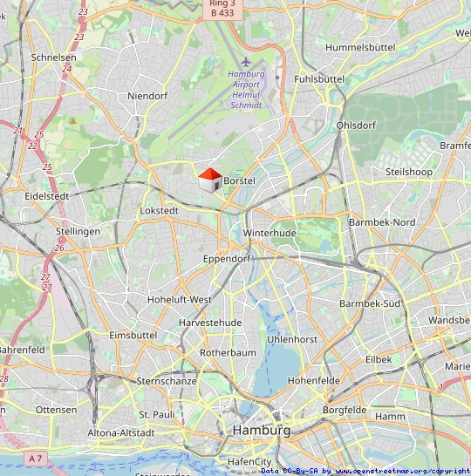Image resolution: width=471 pixels, height=476 pixels.
Task: Select the Borstel label beside house
Action: (x=239, y=181)
